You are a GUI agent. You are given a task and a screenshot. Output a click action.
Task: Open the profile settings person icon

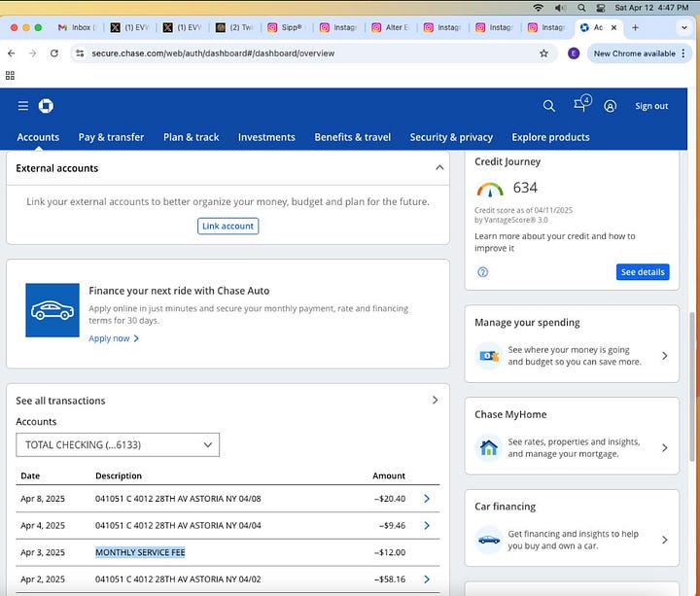610,106
